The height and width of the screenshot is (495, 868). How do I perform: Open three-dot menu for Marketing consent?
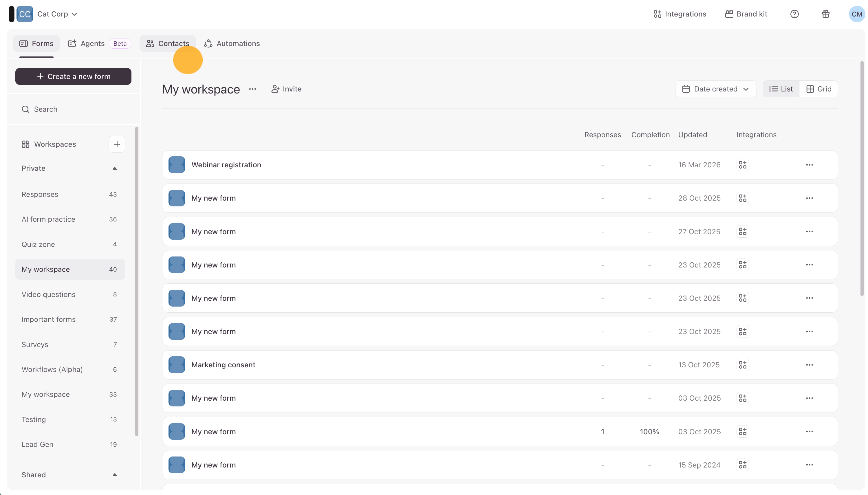point(809,365)
